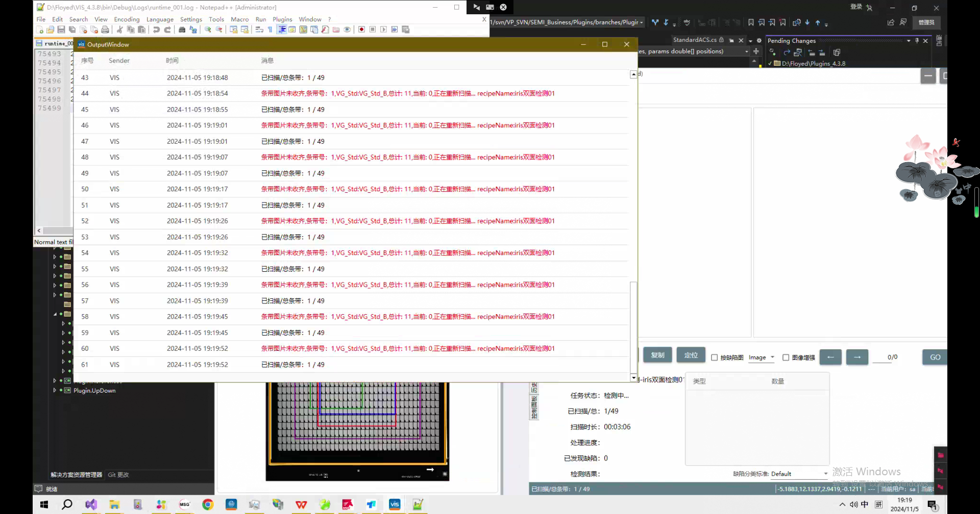Click Playback macro icon in Notepad++
The image size is (980, 514).
coord(383,30)
